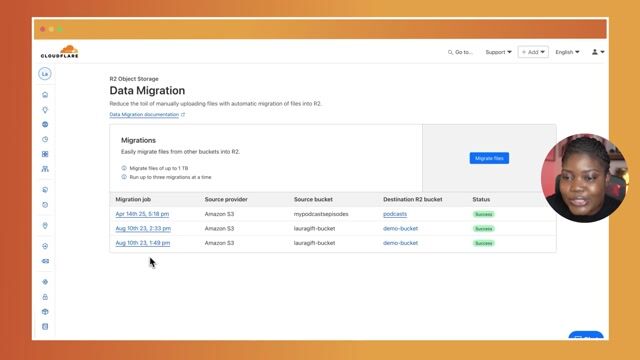640x360 pixels.
Task: Click the "Go to..." search field
Action: point(460,52)
